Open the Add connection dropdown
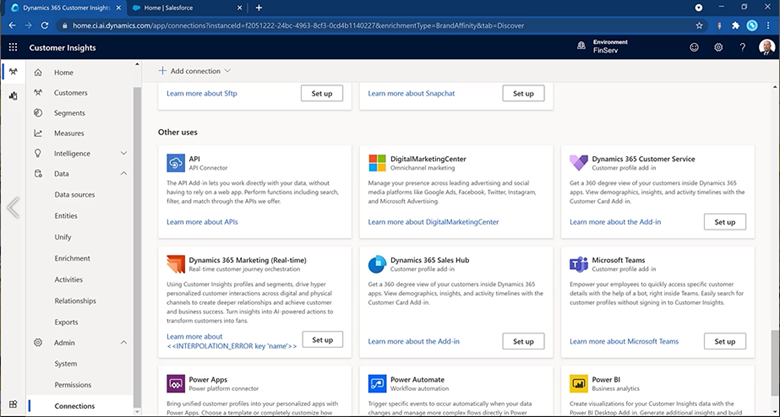 tap(195, 71)
